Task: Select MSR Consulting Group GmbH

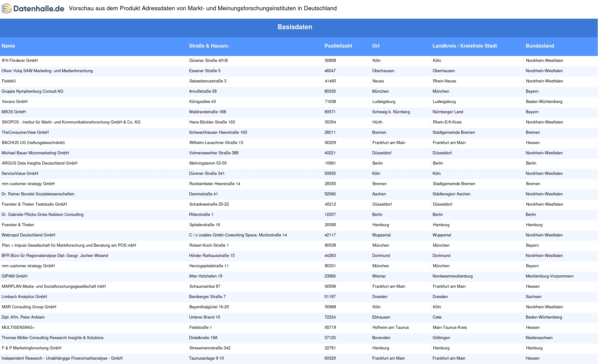Action: pyautogui.click(x=29, y=307)
